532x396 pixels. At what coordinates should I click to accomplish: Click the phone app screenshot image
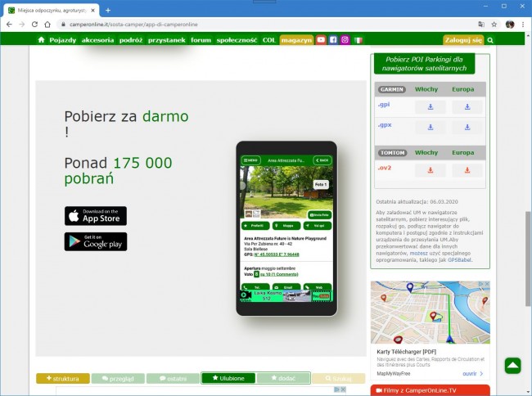click(286, 228)
